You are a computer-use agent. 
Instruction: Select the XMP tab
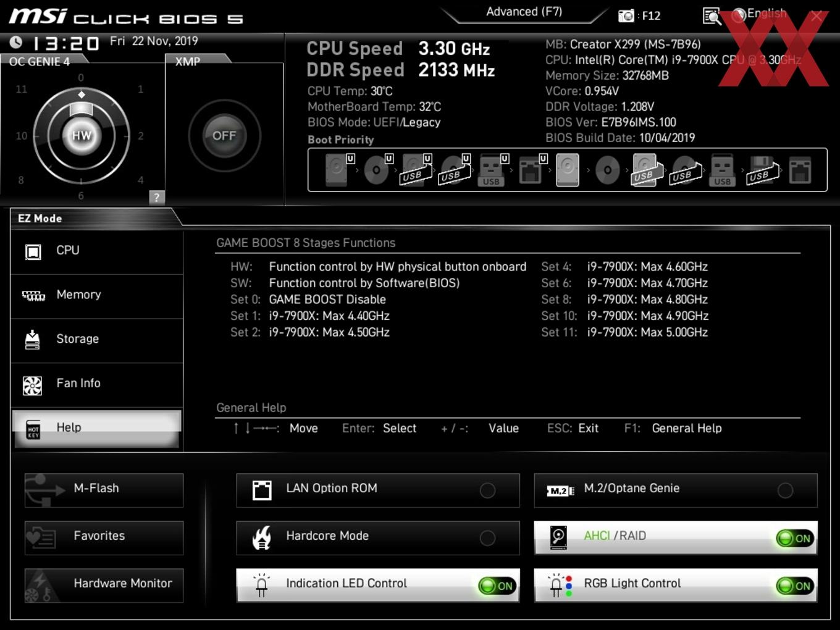[x=188, y=61]
